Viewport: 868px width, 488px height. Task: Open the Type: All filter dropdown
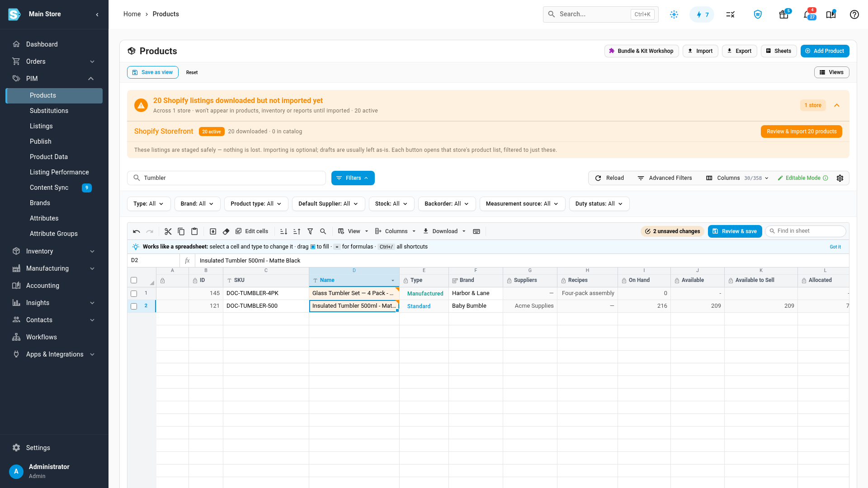click(149, 204)
